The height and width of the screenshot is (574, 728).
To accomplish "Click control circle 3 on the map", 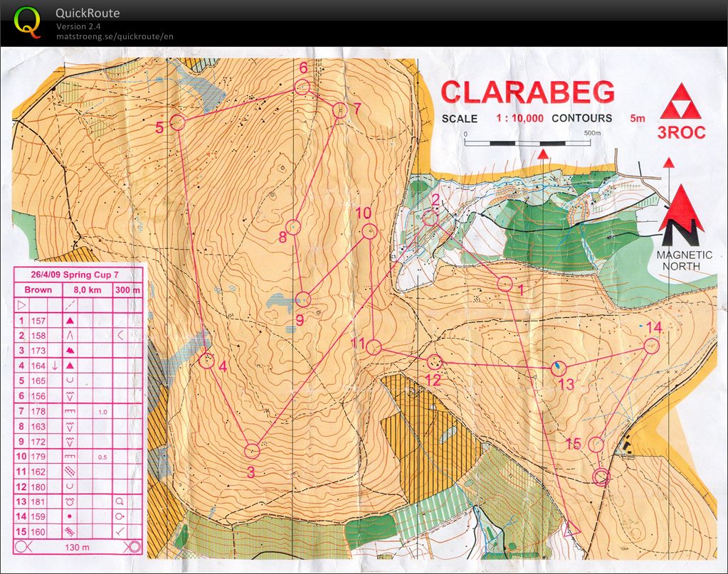I will 252,450.
